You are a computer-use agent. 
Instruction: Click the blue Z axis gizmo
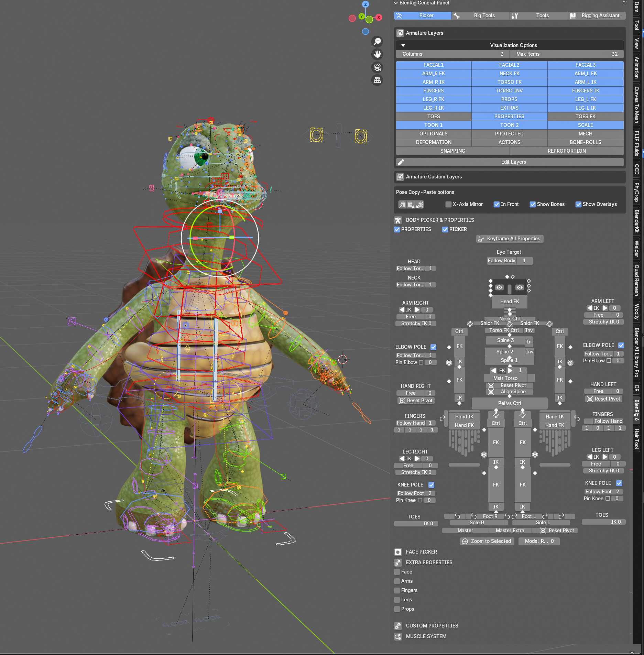(365, 4)
